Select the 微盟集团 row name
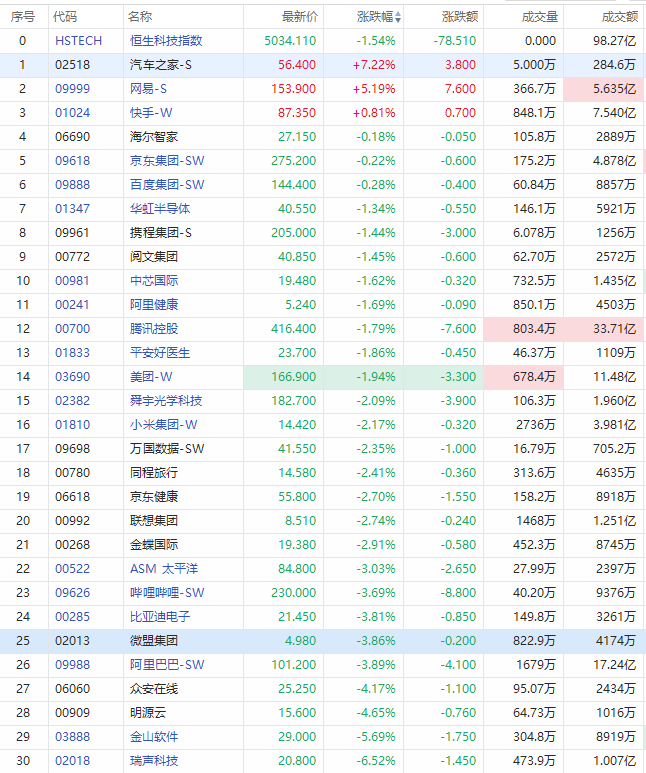The height and width of the screenshot is (773, 646). pos(154,641)
